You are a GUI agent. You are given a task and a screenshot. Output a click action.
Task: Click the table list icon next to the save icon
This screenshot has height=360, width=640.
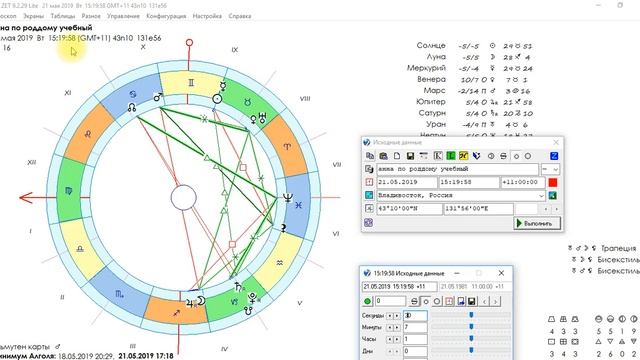pos(424,156)
